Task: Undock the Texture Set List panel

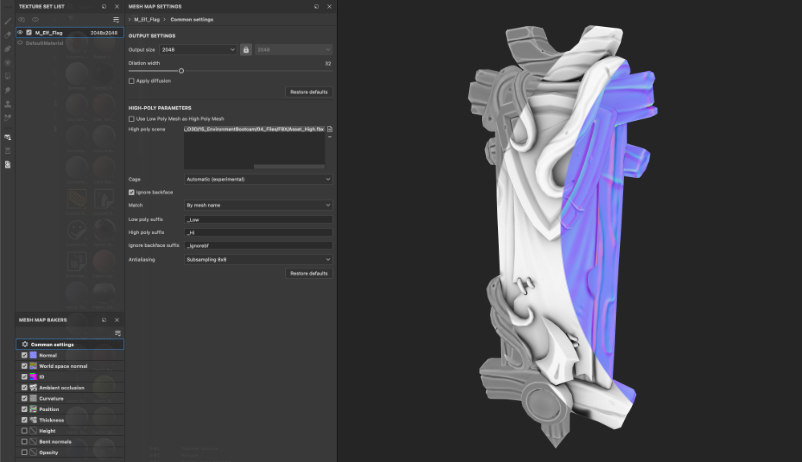Action: coord(104,7)
